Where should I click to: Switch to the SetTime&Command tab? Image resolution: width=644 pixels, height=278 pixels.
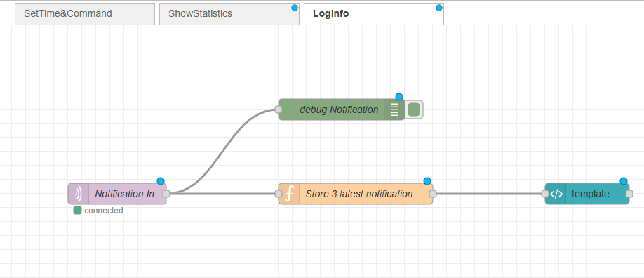[x=85, y=13]
